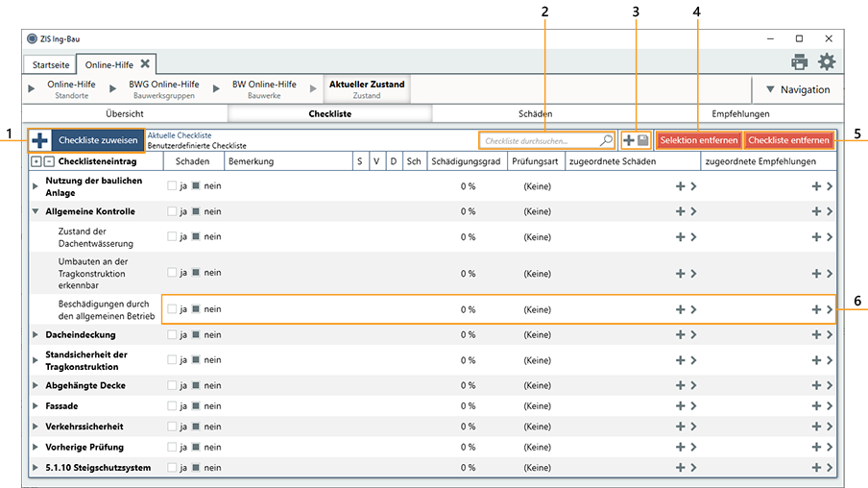Add assigned damage for Dacheindeckung row
The height and width of the screenshot is (488, 868).
[680, 335]
